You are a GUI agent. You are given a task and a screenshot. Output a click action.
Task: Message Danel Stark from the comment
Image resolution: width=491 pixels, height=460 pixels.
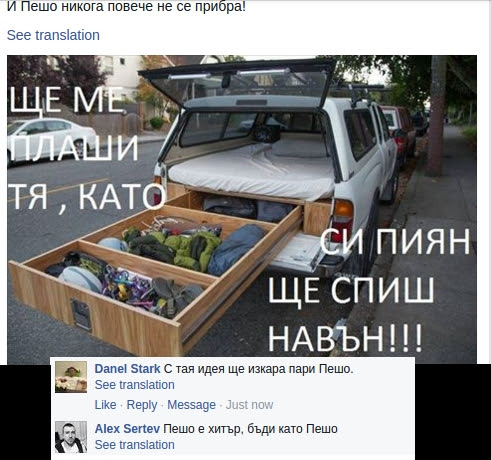[x=191, y=405]
